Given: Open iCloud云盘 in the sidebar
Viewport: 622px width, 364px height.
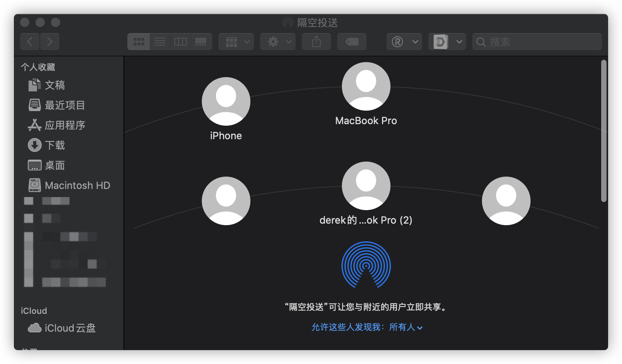Looking at the screenshot, I should [x=70, y=328].
